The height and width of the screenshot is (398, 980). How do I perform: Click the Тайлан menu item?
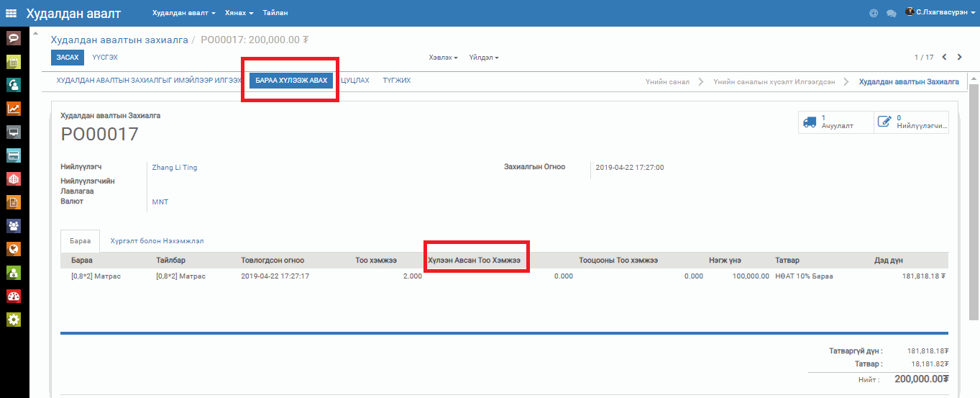pyautogui.click(x=275, y=13)
